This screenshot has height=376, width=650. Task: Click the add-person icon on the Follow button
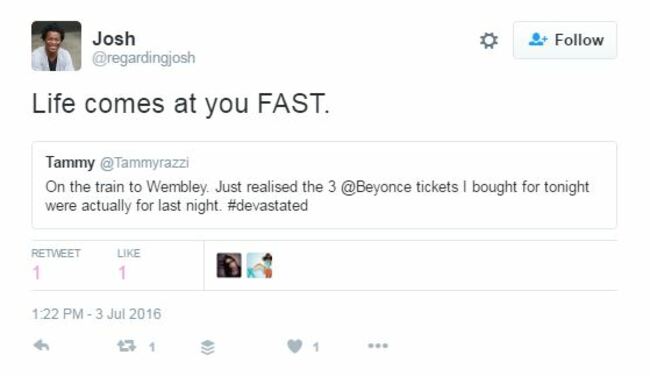pos(538,40)
